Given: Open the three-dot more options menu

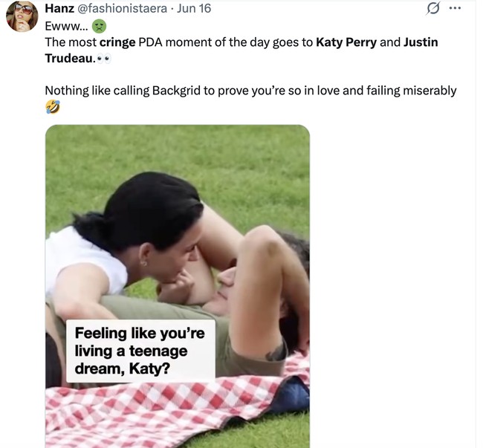Looking at the screenshot, I should 455,8.
